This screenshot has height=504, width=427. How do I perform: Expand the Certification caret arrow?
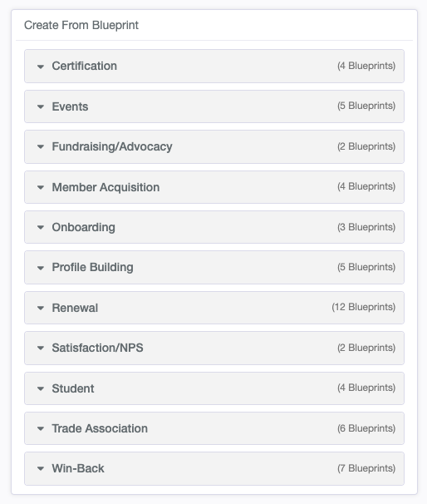click(41, 67)
